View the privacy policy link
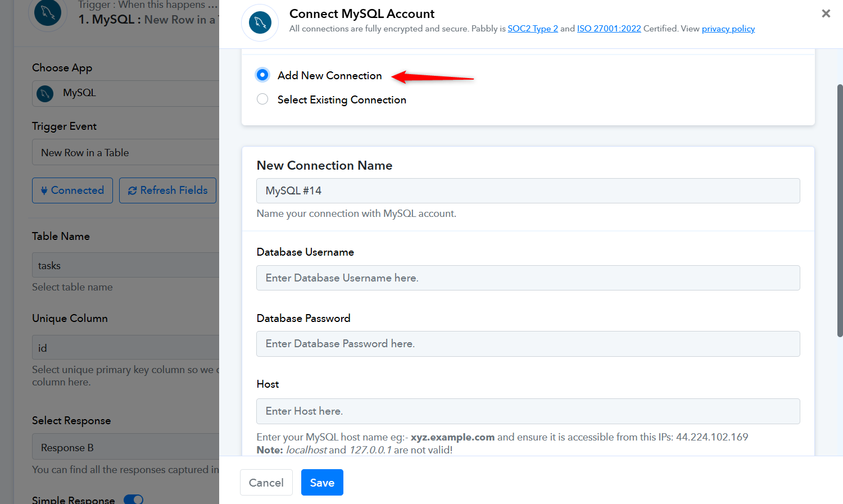This screenshot has width=843, height=504. pos(728,29)
